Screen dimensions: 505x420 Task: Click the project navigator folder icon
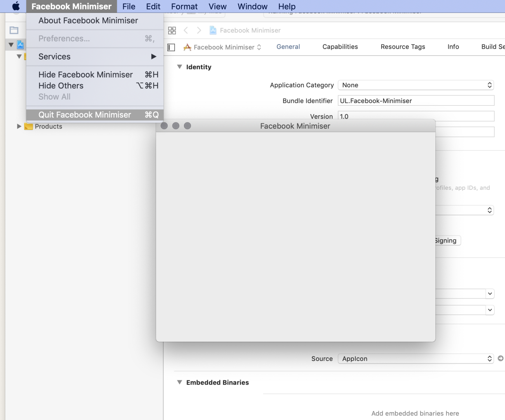(x=14, y=30)
